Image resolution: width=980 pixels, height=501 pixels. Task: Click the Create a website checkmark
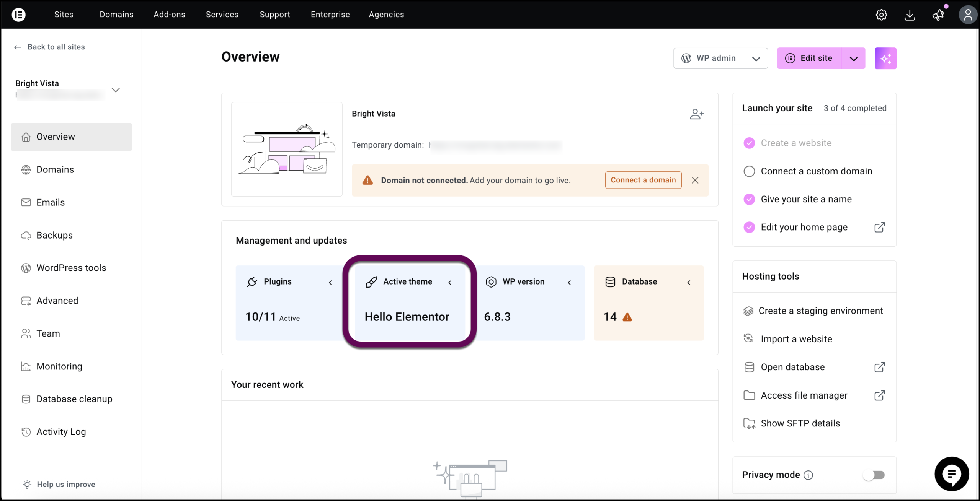(749, 143)
